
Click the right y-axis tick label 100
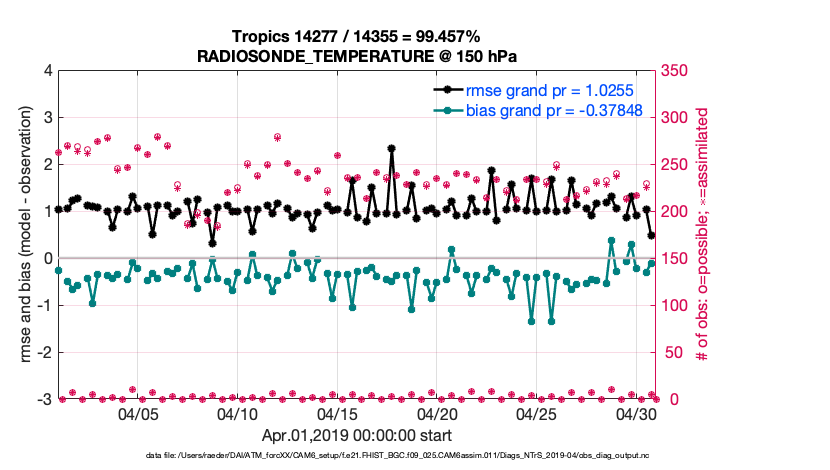click(x=675, y=306)
